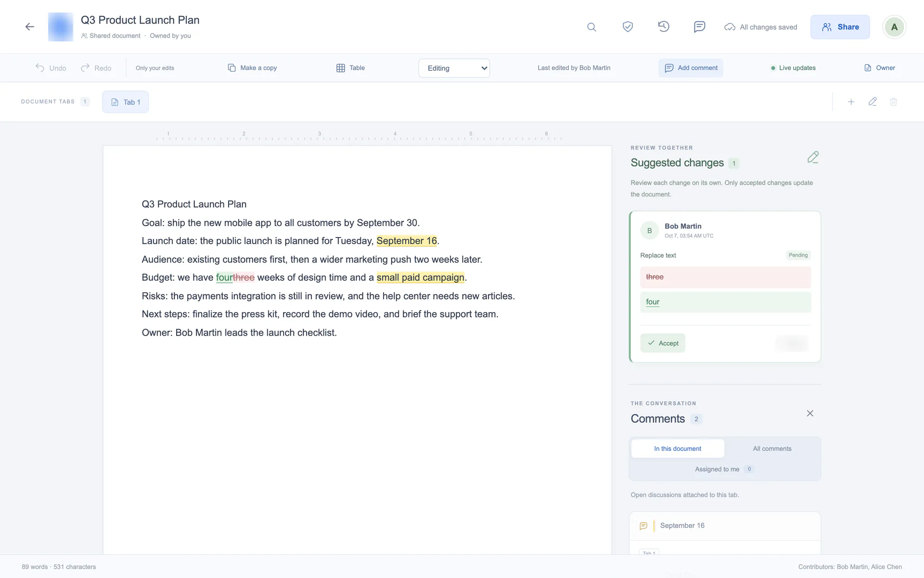Click the blue document thumbnail icon
Viewport: 924px width, 578px height.
(61, 27)
